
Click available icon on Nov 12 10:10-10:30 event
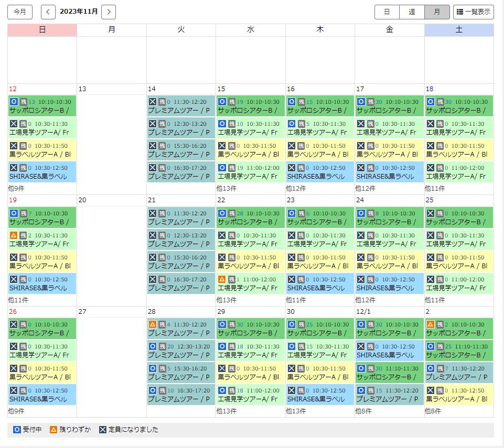click(x=14, y=102)
